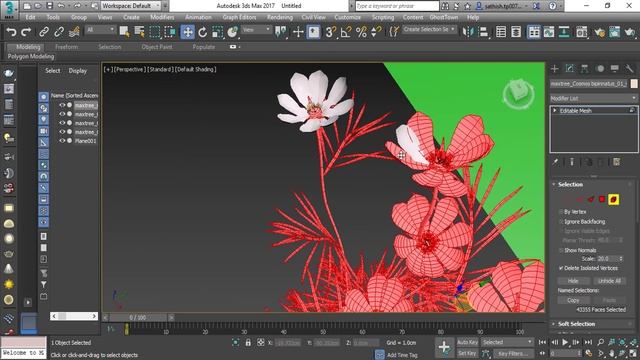Go to the end frame

[588, 342]
